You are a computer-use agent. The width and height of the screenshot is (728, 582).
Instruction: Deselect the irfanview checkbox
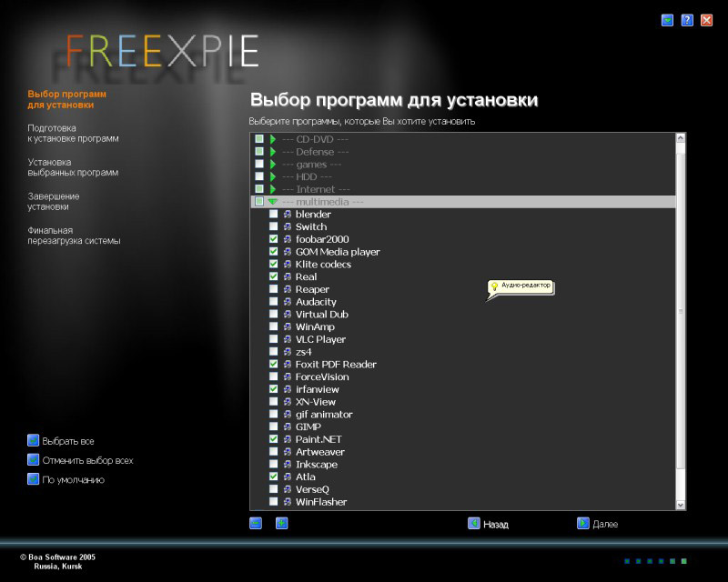click(x=274, y=389)
